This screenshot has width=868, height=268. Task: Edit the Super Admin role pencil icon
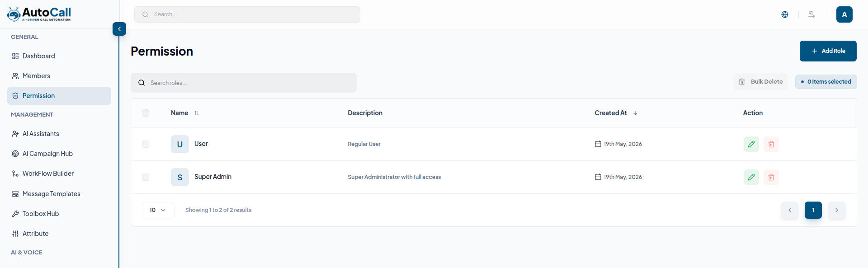click(751, 177)
